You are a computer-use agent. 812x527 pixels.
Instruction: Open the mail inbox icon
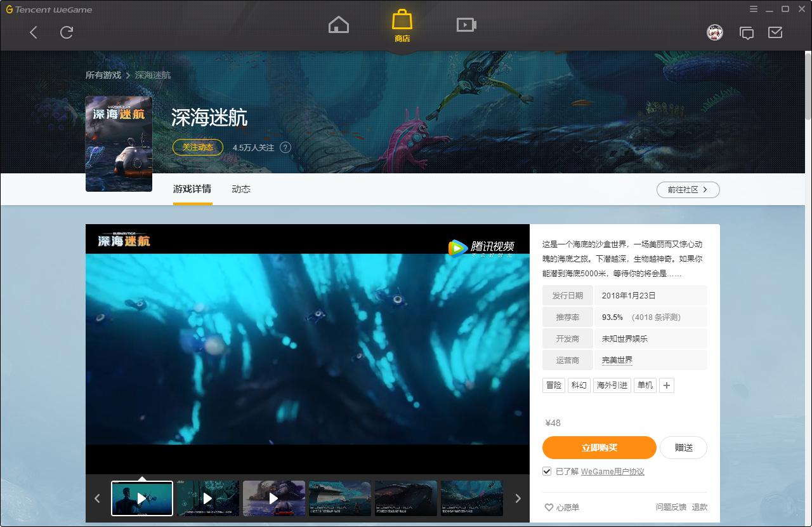click(x=775, y=32)
